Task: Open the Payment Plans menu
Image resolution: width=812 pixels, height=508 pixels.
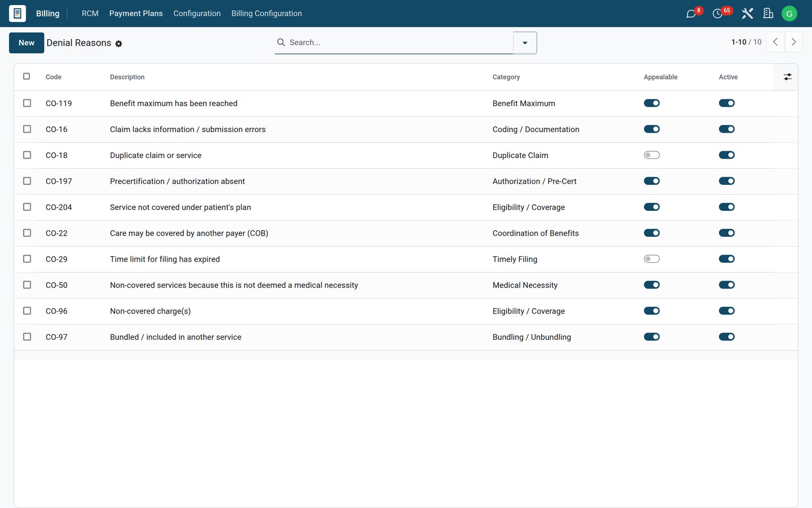Action: pyautogui.click(x=136, y=13)
